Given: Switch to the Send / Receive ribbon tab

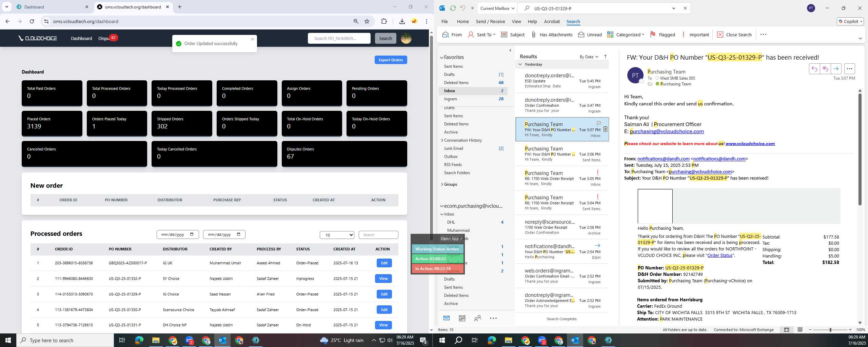Looking at the screenshot, I should [x=490, y=21].
